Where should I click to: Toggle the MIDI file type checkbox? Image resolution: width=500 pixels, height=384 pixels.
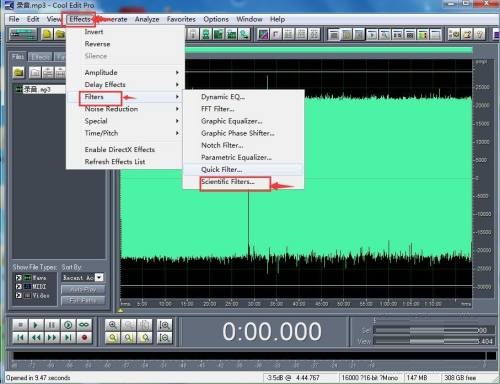coord(19,286)
